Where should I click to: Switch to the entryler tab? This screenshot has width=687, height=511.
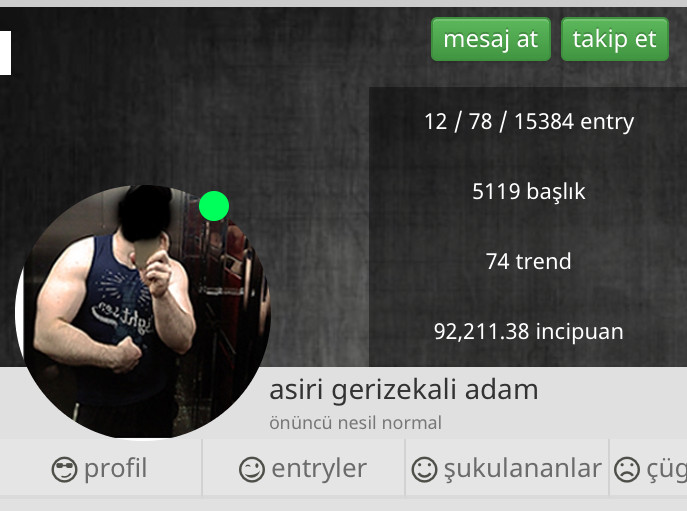304,468
